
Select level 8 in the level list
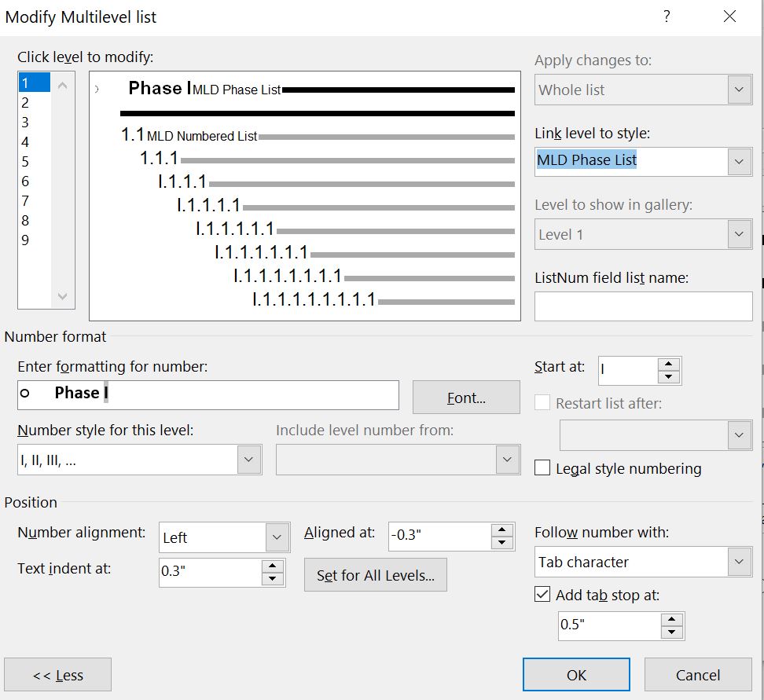34,221
